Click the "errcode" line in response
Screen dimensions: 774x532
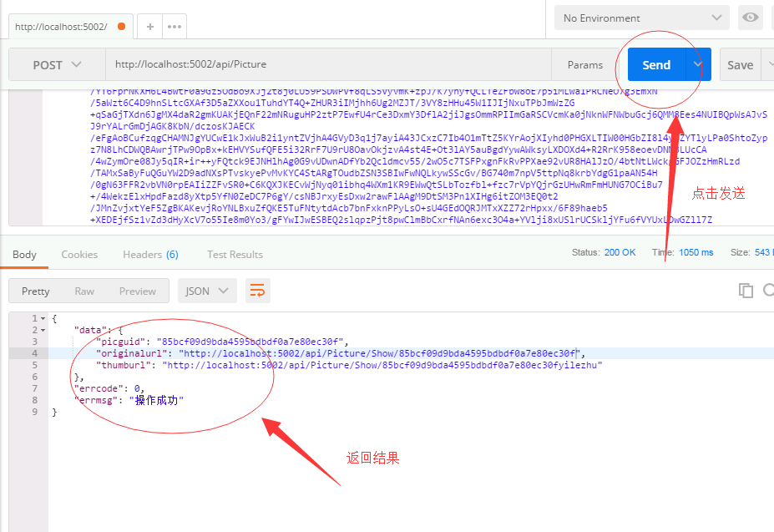pyautogui.click(x=109, y=388)
